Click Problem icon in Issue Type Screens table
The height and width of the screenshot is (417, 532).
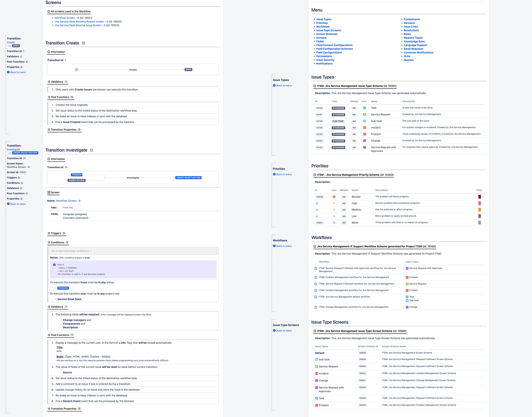(x=317, y=405)
